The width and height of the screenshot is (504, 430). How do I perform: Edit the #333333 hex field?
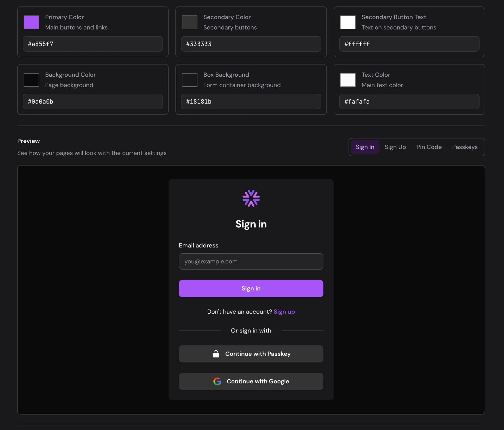tap(251, 44)
